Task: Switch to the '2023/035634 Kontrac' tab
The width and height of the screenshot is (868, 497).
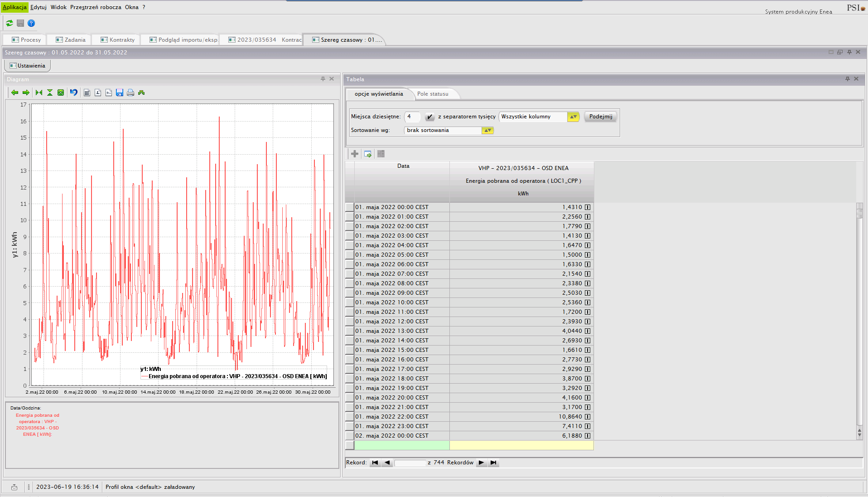Action: [265, 40]
